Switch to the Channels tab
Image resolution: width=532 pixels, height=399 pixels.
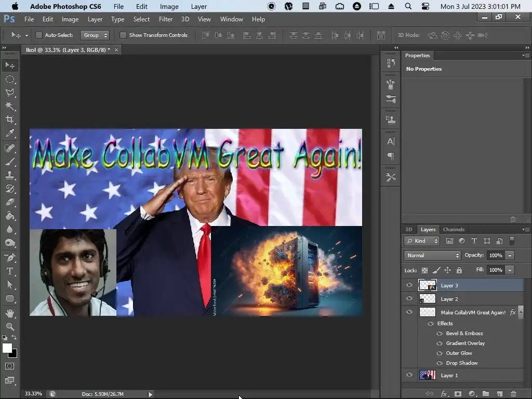454,229
